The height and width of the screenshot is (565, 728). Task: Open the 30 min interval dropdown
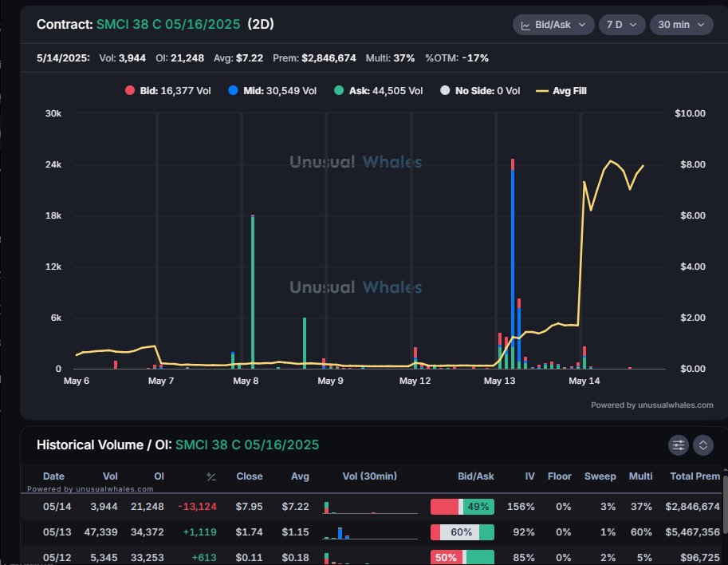(x=681, y=25)
